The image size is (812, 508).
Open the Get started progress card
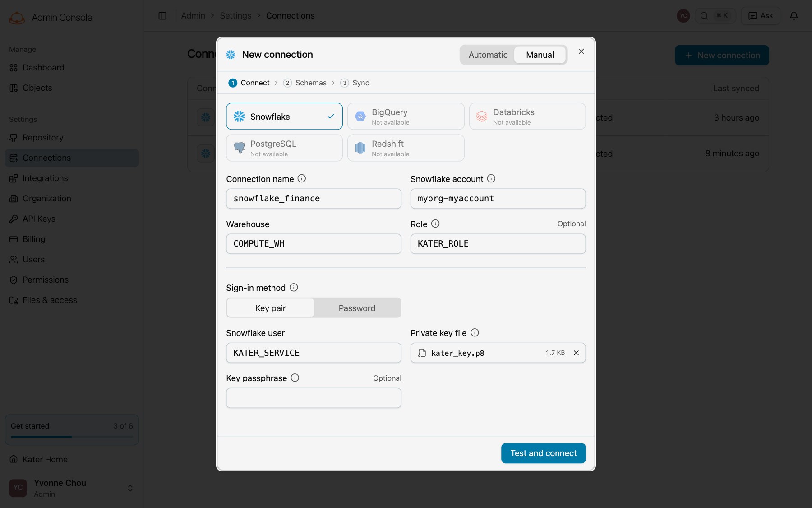tap(72, 430)
